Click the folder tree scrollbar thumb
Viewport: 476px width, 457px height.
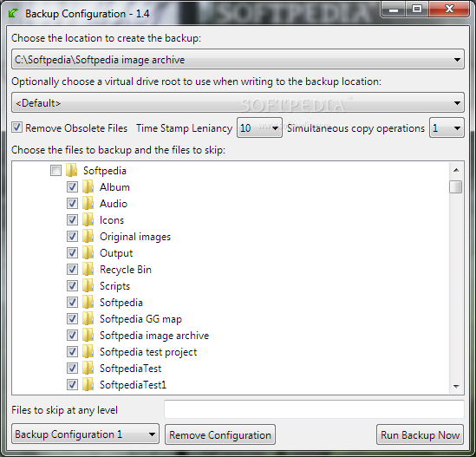456,186
